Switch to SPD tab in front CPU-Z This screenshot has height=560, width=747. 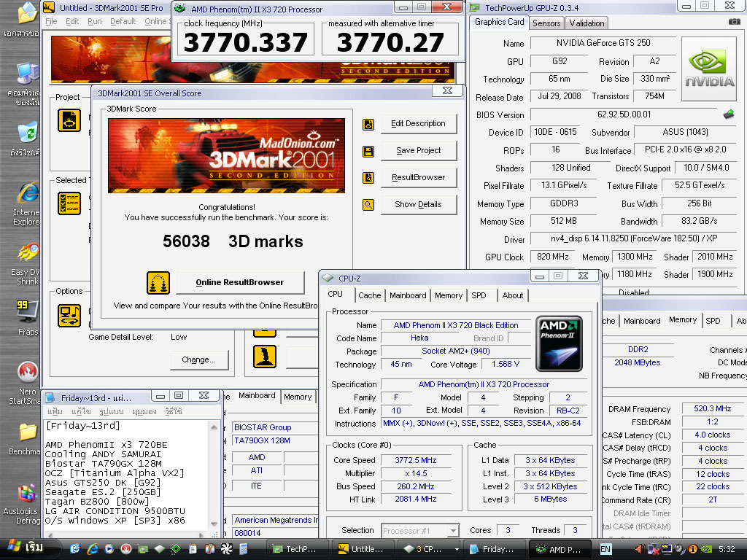(x=479, y=295)
